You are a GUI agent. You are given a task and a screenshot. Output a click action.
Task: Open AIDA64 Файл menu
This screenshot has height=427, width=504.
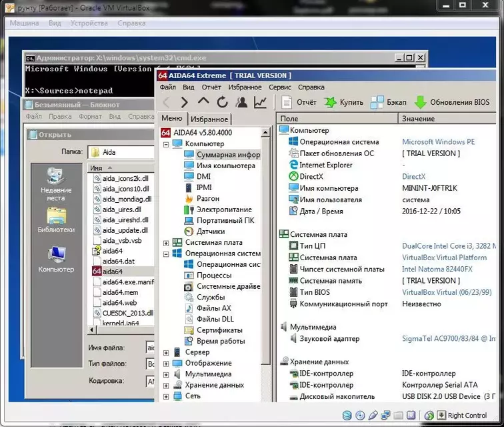tap(168, 87)
